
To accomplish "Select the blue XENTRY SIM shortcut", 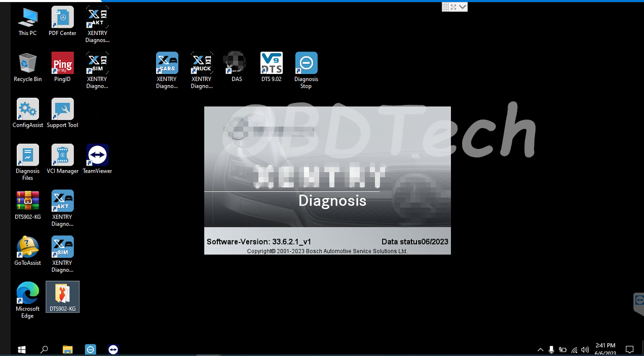I will click(x=62, y=255).
